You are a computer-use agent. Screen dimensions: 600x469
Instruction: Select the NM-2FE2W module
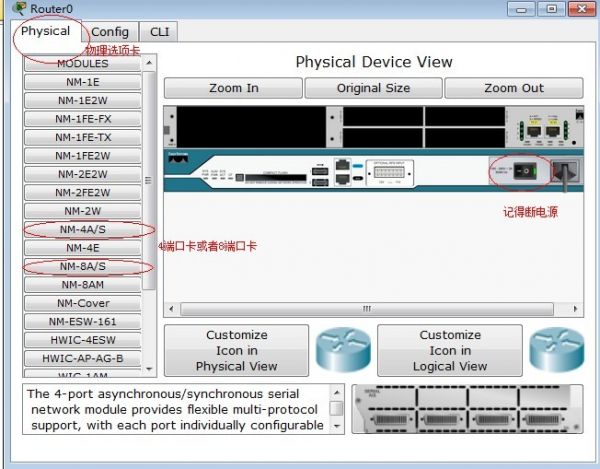pyautogui.click(x=83, y=192)
